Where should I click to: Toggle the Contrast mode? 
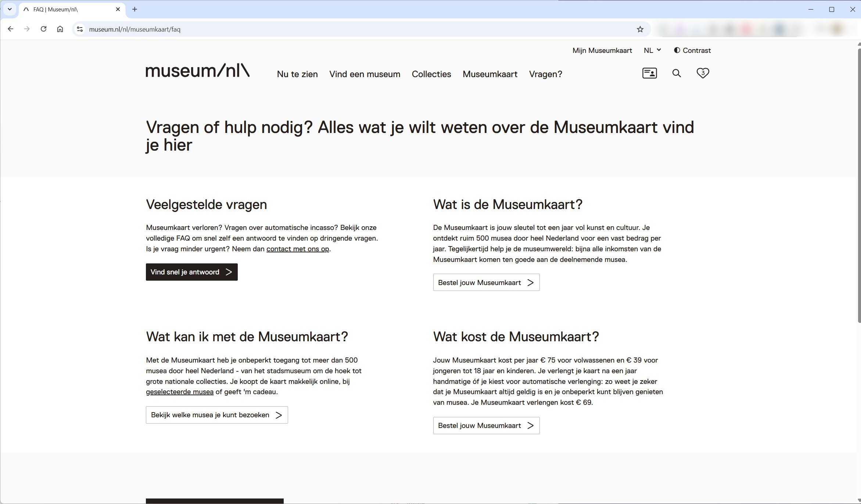(x=692, y=50)
